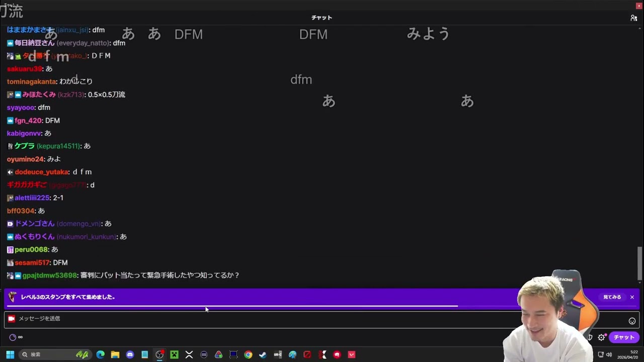Open Steam from taskbar
This screenshot has width=644, height=362.
263,354
